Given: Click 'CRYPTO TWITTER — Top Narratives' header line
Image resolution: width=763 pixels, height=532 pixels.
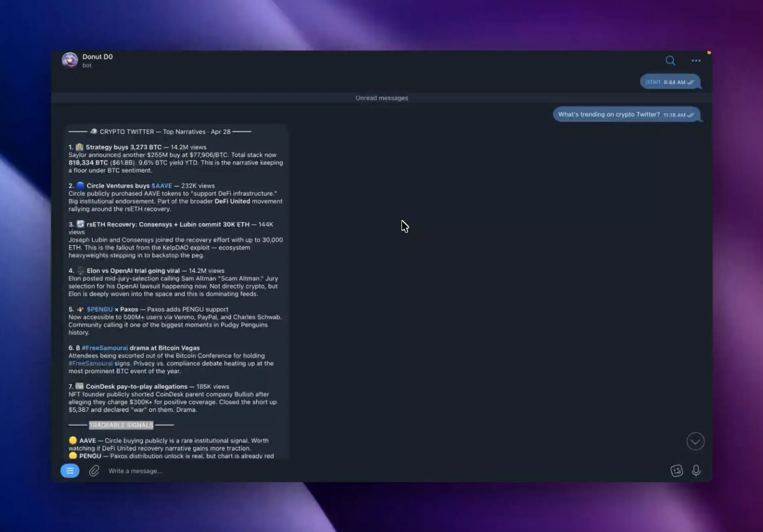Looking at the screenshot, I should coord(160,132).
